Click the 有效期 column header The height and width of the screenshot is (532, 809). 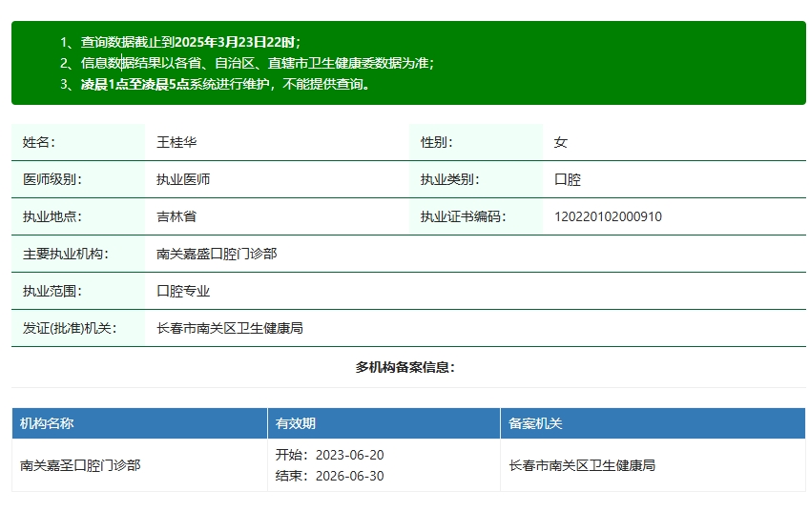coord(296,423)
